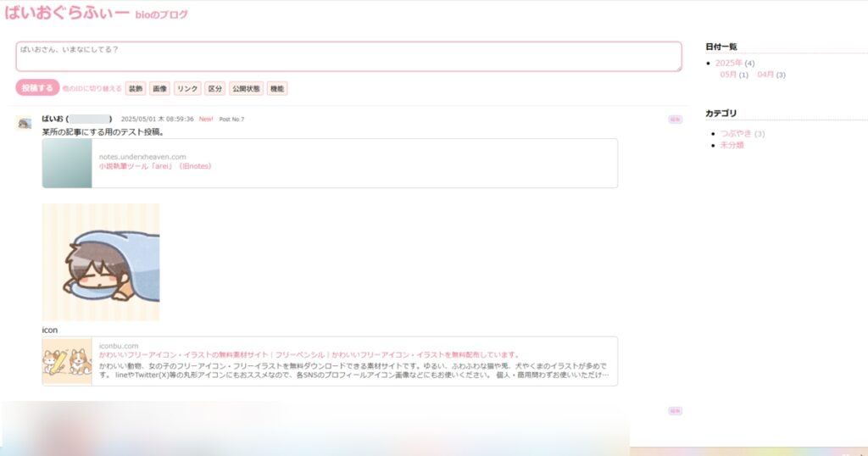Filter posts by 05月

point(728,75)
